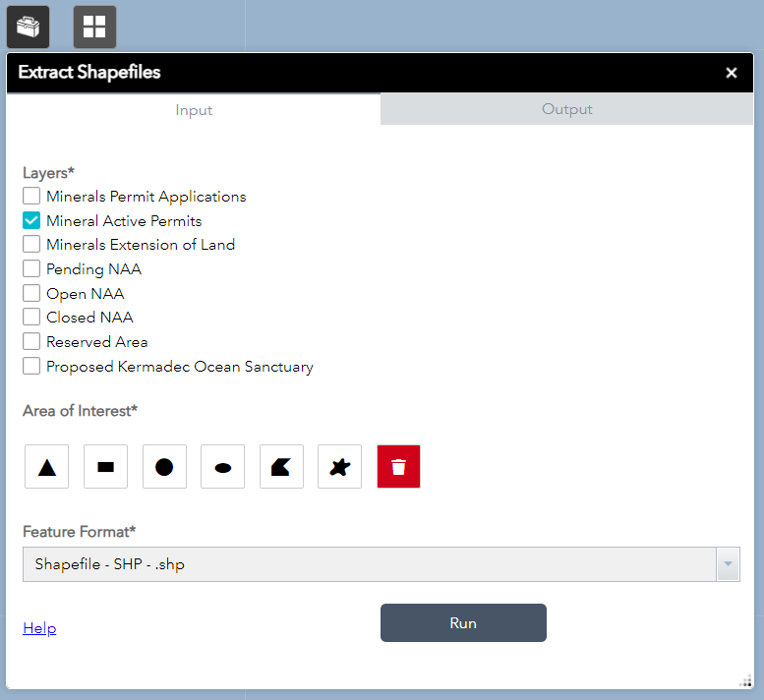Select the Input tab

coord(194,110)
